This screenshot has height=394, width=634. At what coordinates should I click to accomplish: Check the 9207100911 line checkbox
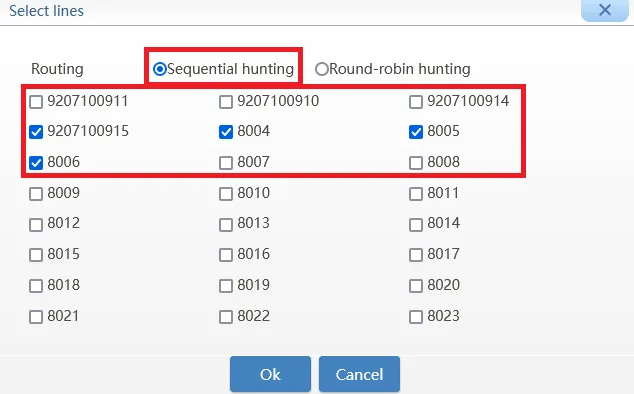pos(36,102)
